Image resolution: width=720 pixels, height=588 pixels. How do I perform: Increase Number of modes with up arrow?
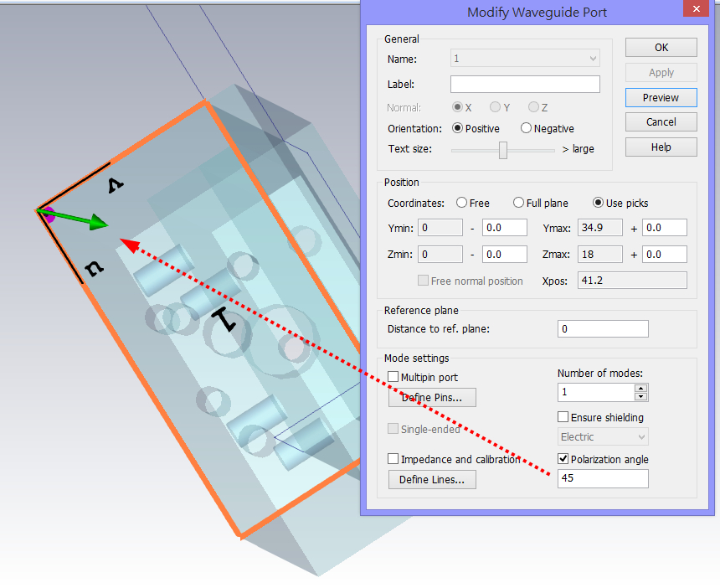coord(641,388)
